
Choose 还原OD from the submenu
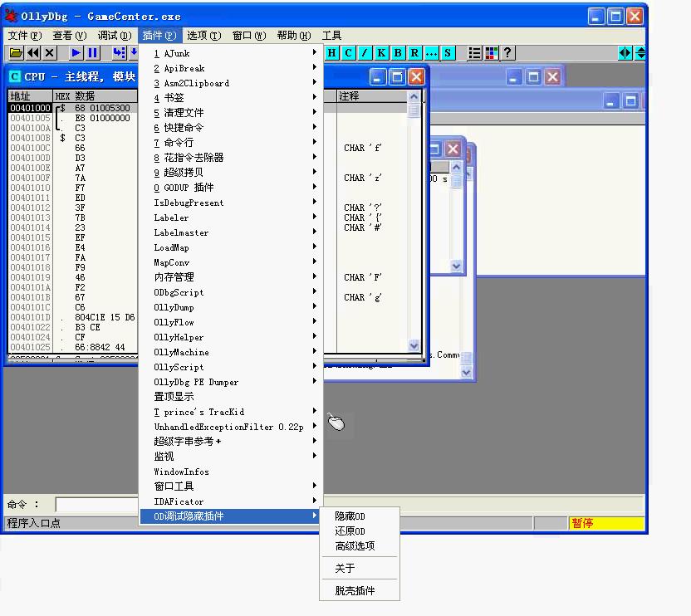pyautogui.click(x=359, y=531)
